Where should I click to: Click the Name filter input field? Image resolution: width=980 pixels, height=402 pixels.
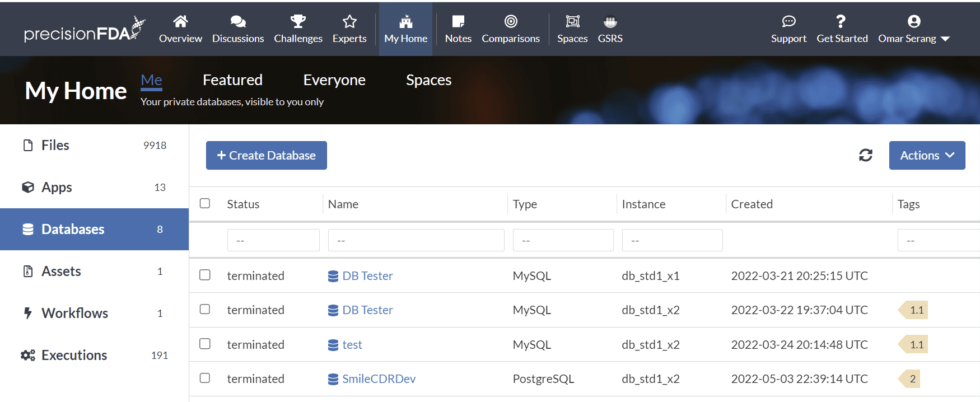(x=416, y=240)
